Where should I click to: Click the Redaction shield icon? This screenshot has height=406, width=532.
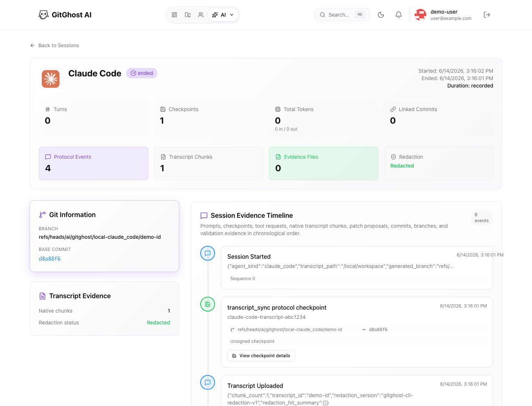click(x=393, y=157)
